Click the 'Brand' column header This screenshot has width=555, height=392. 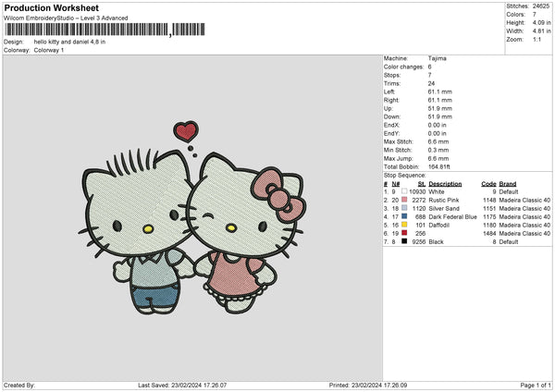[x=508, y=184]
